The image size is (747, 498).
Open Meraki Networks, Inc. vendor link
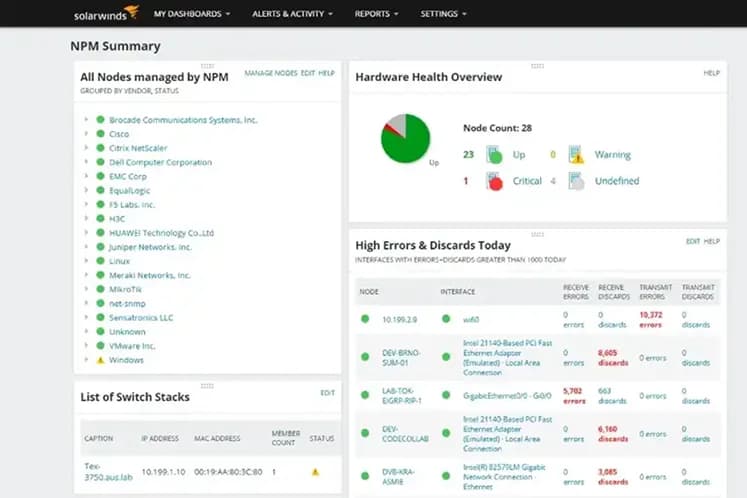[150, 275]
